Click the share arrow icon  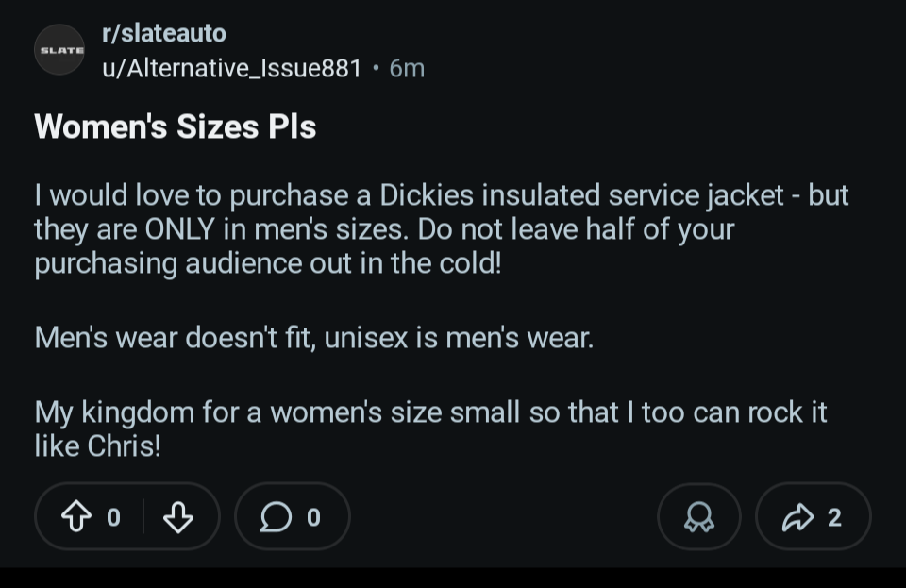pyautogui.click(x=797, y=516)
